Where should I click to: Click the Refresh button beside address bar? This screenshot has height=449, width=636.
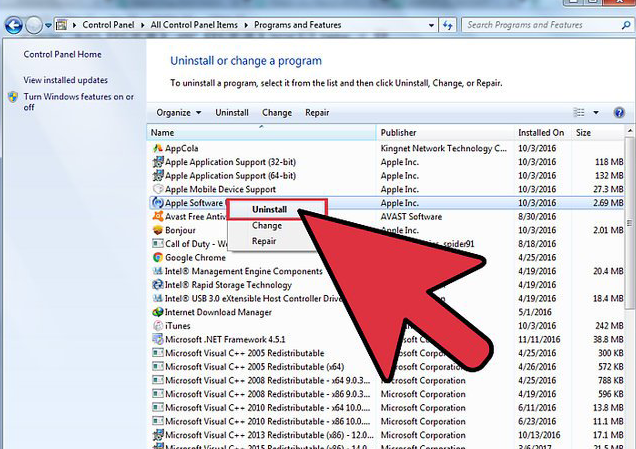coord(447,25)
